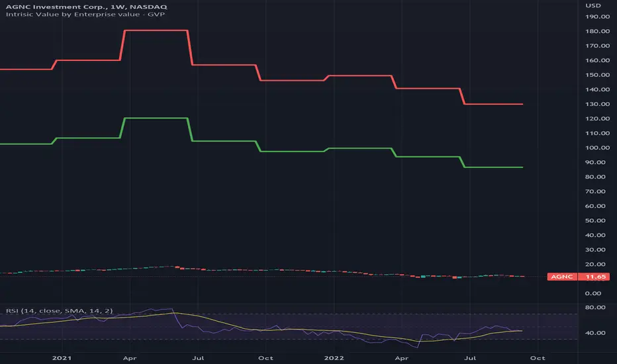The width and height of the screenshot is (617, 364).
Task: Click the 0.00 price scale label
Action: pyautogui.click(x=594, y=293)
